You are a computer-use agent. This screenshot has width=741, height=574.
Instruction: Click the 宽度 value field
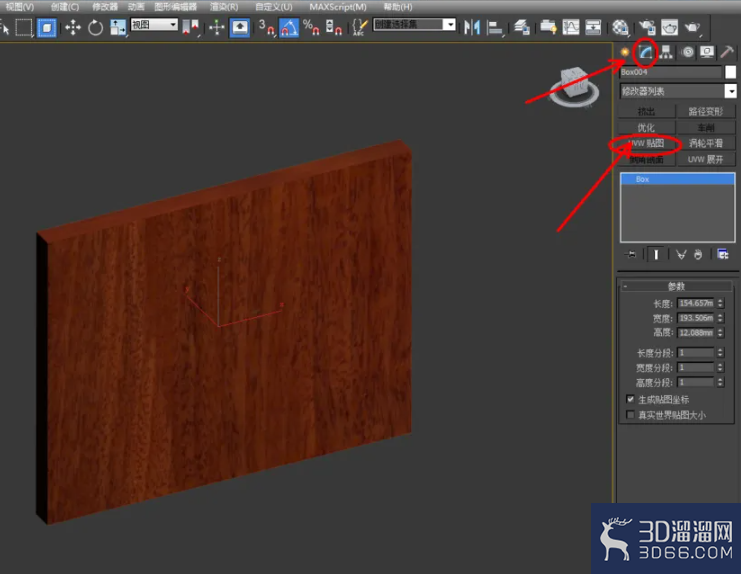(696, 318)
